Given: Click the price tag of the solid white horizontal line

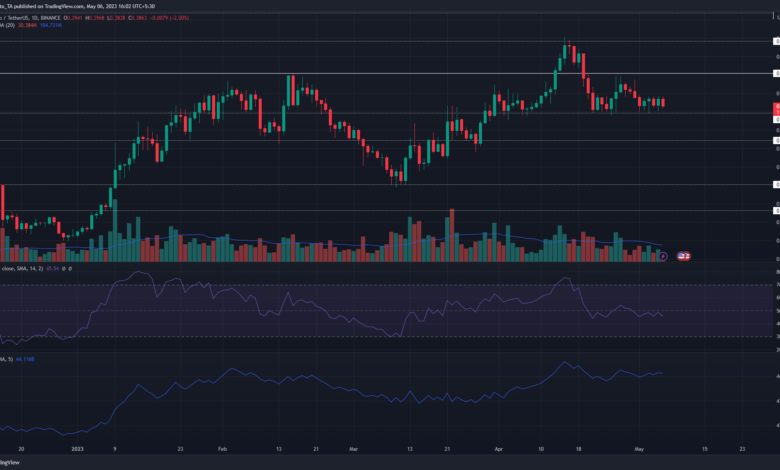Looking at the screenshot, I should pos(776,74).
